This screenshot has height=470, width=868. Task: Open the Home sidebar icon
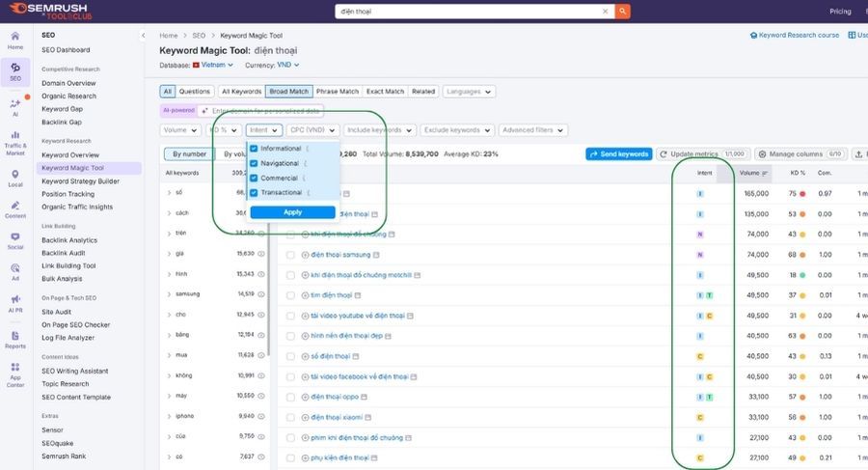pyautogui.click(x=14, y=41)
